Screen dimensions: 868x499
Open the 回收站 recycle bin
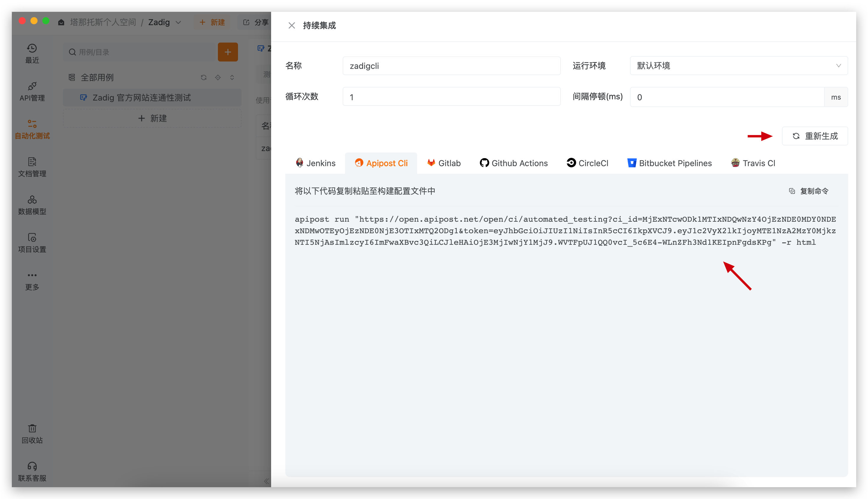32,434
